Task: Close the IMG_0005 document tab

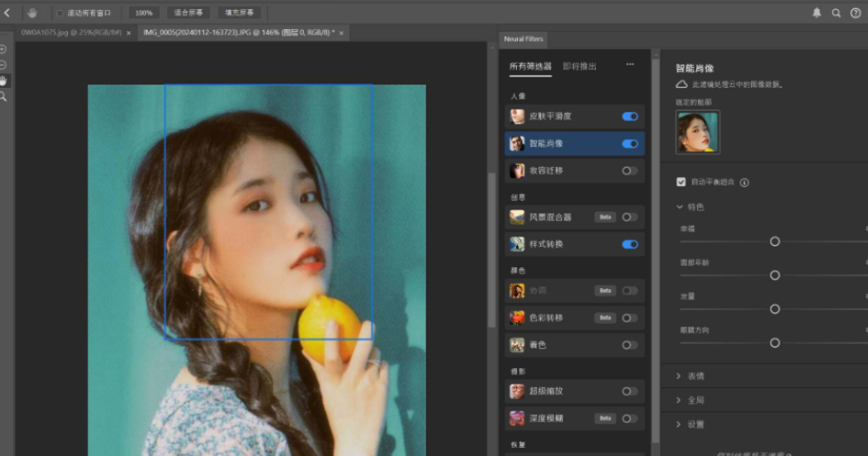Action: coord(342,33)
